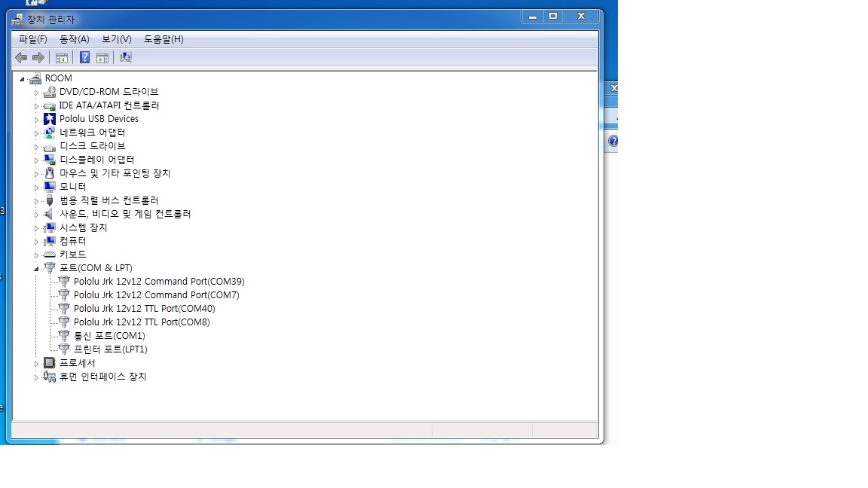The height and width of the screenshot is (488, 868).
Task: Click the 모니터 icon
Action: point(49,187)
